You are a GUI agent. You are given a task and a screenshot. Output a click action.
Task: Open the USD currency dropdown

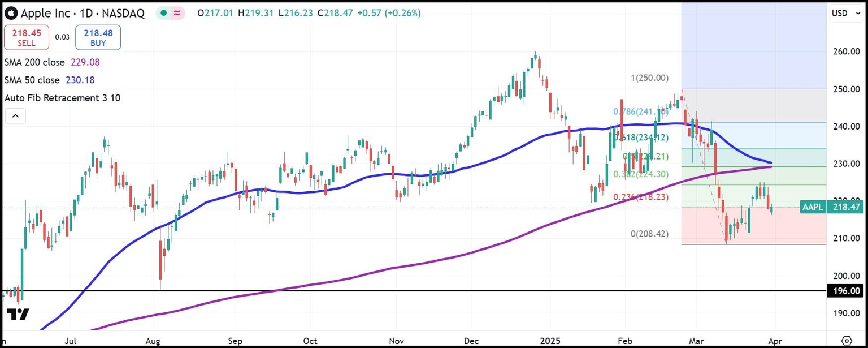coord(844,13)
